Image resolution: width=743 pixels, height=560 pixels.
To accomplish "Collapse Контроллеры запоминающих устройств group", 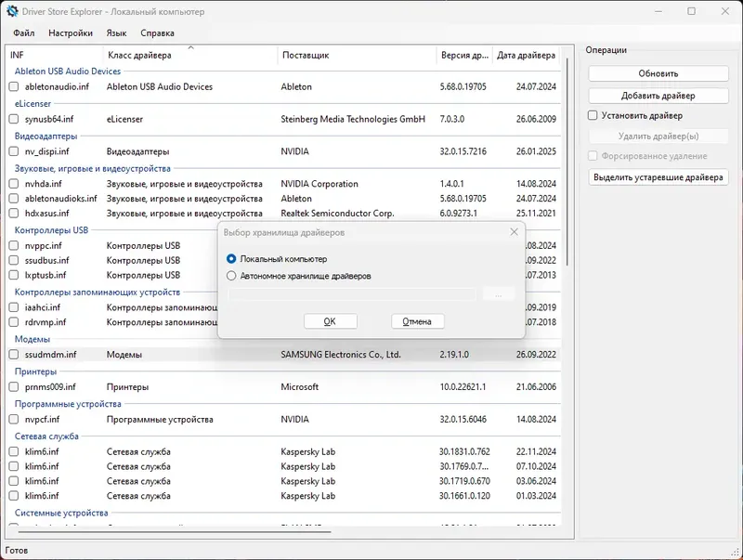I will pyautogui.click(x=98, y=292).
